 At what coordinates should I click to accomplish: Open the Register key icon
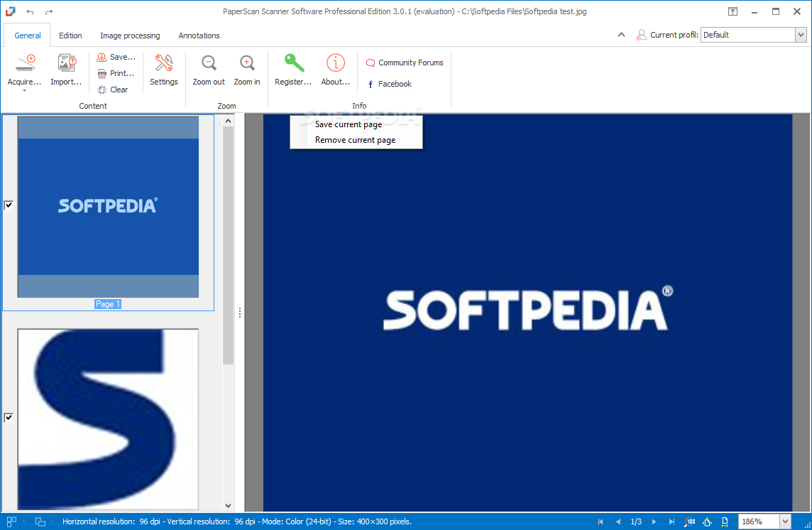tap(294, 64)
